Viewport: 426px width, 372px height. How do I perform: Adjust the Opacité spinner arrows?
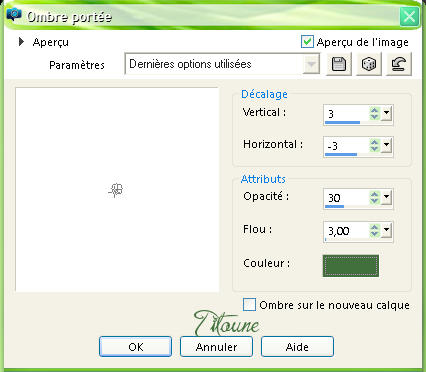coord(375,197)
